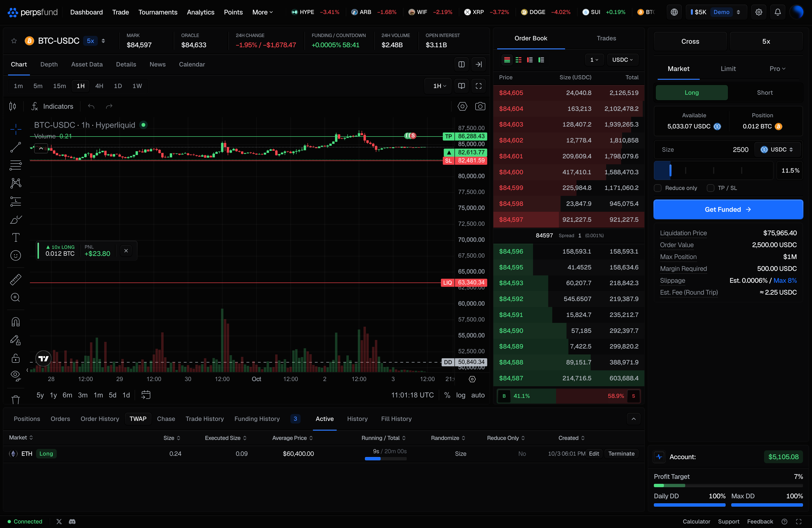
Task: Select the Limit order tab
Action: tap(728, 69)
